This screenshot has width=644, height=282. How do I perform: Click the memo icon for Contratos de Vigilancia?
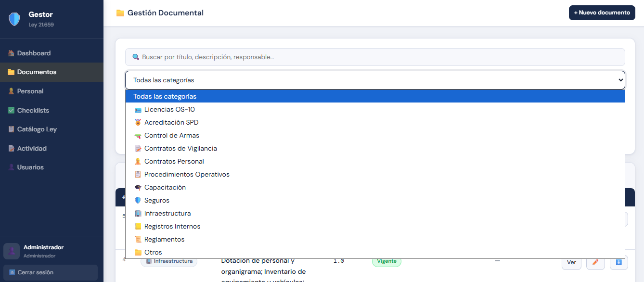point(138,149)
